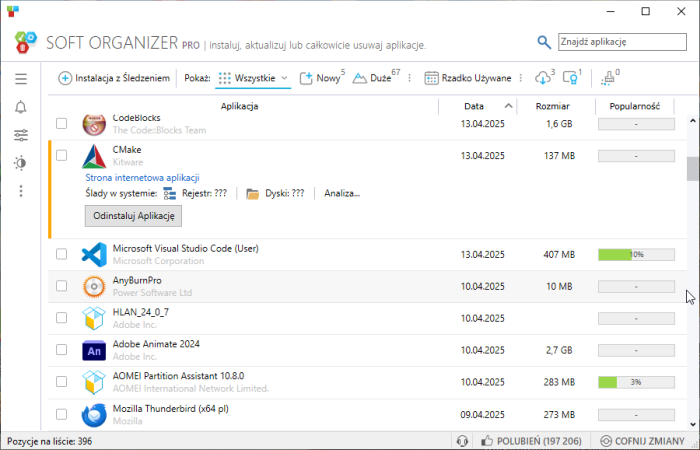Sort by Rozmiar column header
Screen dimensions: 700x450
coord(553,106)
